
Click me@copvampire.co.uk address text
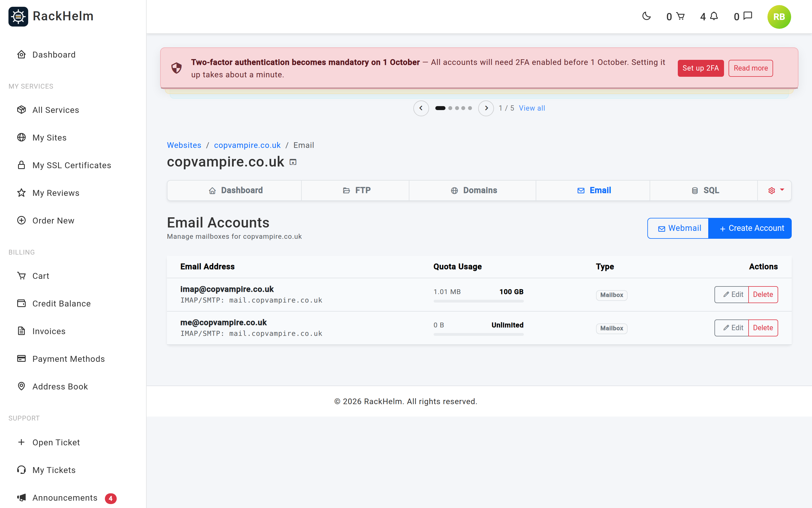pos(224,323)
